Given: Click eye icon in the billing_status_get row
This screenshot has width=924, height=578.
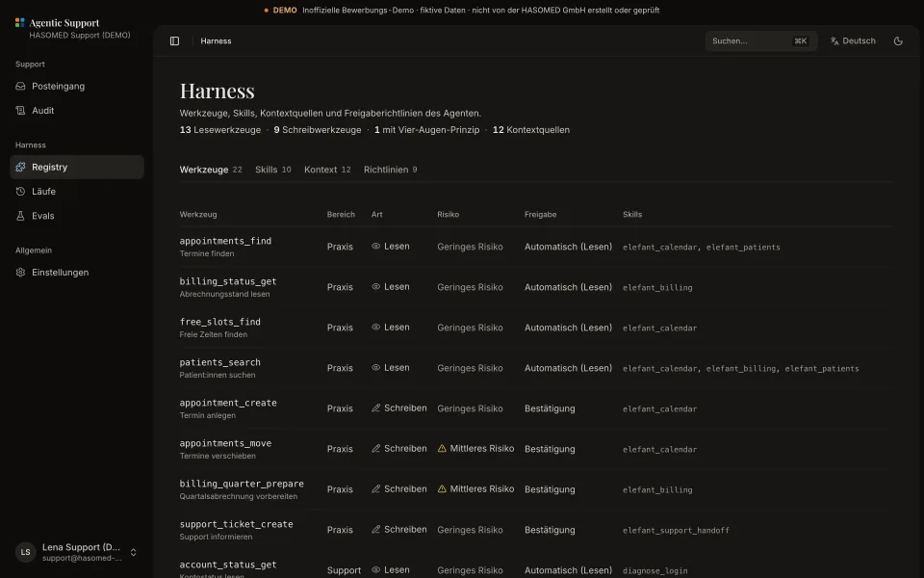Looking at the screenshot, I should tap(376, 287).
